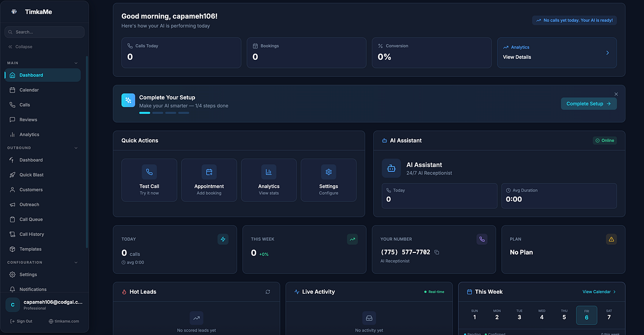Select Friday 6 in This Week calendar

click(x=586, y=315)
